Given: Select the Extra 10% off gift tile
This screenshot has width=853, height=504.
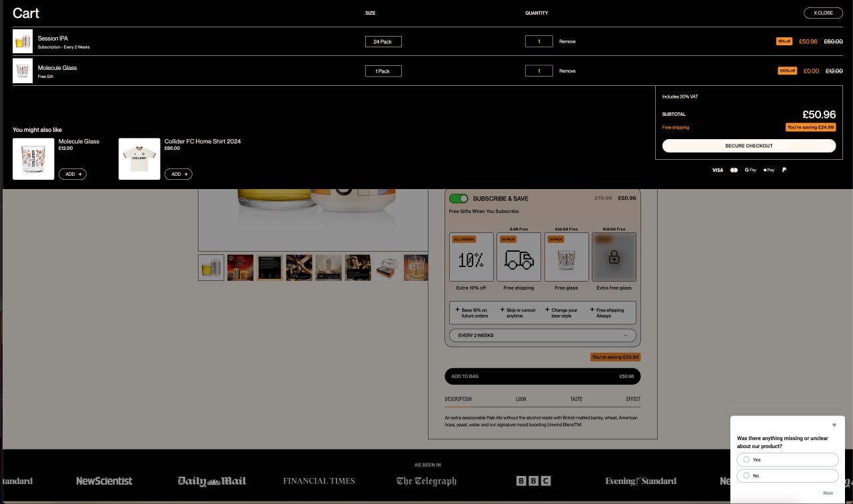Looking at the screenshot, I should point(471,257).
